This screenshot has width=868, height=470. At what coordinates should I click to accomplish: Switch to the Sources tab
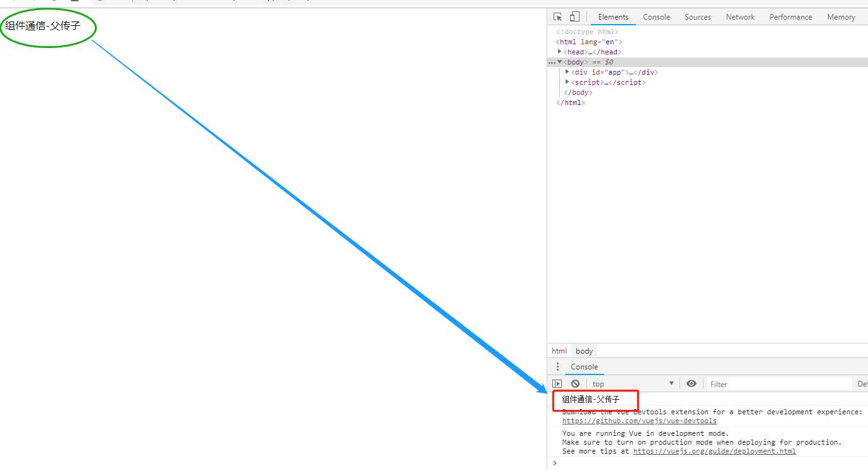[698, 17]
